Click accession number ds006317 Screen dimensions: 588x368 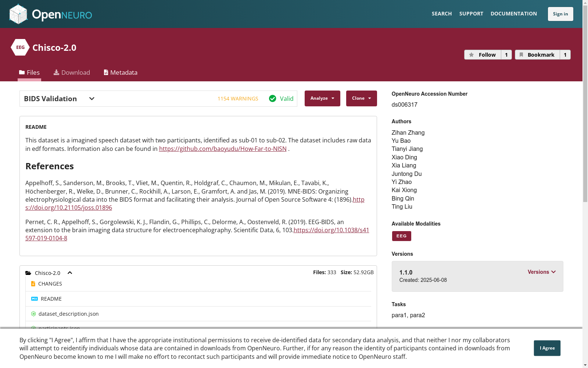coord(405,105)
